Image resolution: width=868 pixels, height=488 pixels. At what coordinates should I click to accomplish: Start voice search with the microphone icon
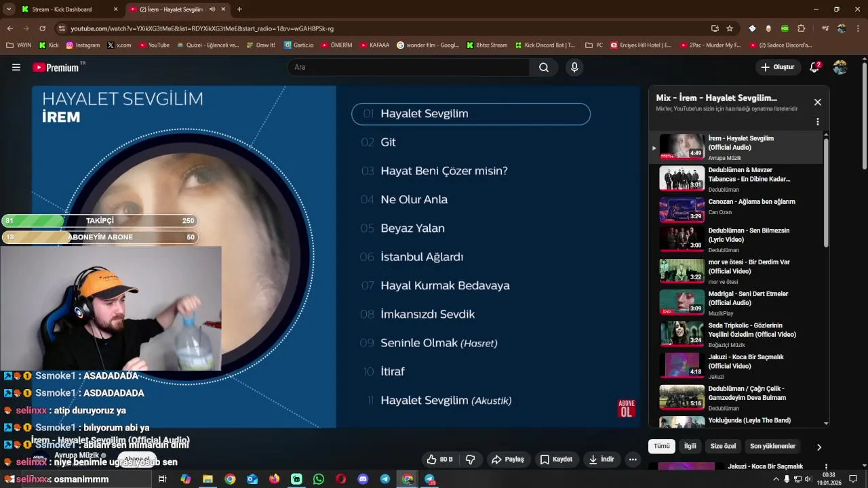pos(574,67)
